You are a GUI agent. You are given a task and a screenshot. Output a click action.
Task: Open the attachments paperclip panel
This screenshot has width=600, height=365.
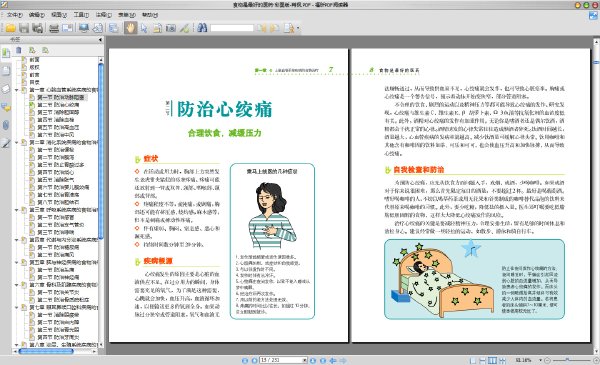6,125
